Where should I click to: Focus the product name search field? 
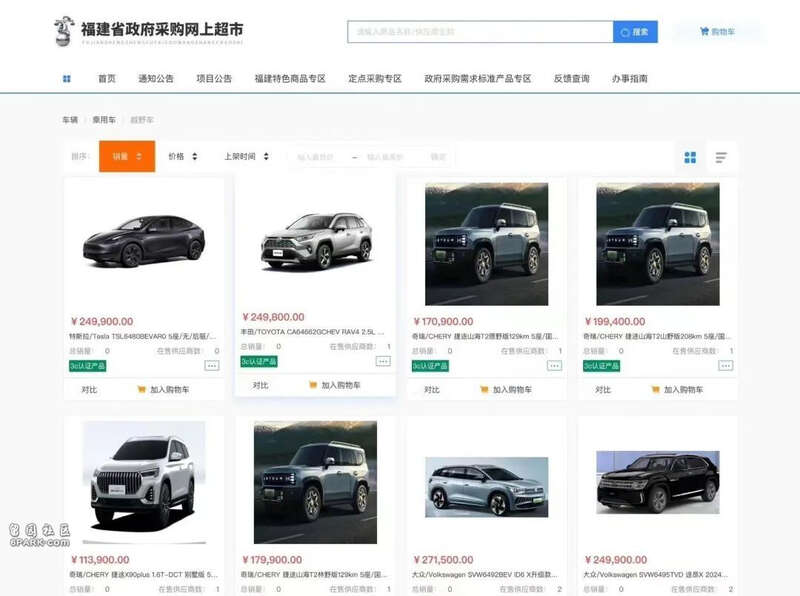480,32
